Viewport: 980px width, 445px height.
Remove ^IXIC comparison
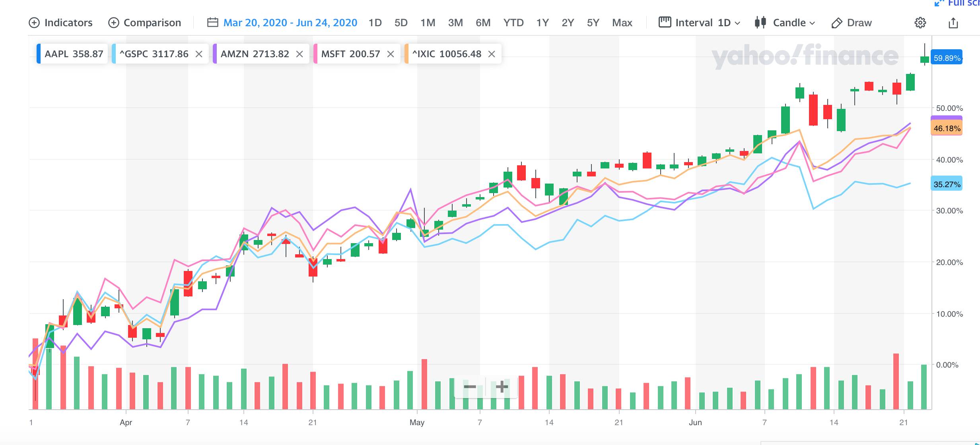click(492, 54)
